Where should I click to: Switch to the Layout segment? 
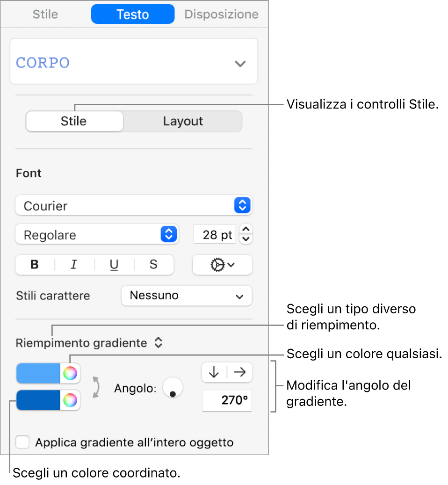[183, 121]
